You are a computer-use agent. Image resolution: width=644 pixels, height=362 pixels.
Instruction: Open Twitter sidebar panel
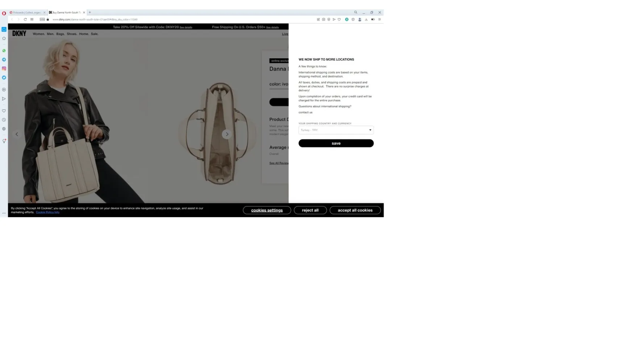(x=4, y=77)
